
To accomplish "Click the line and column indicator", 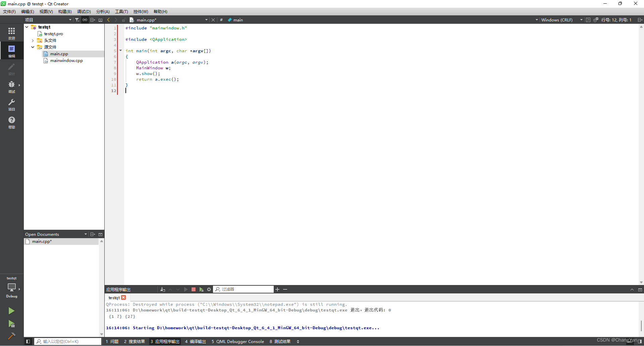I will (x=616, y=20).
